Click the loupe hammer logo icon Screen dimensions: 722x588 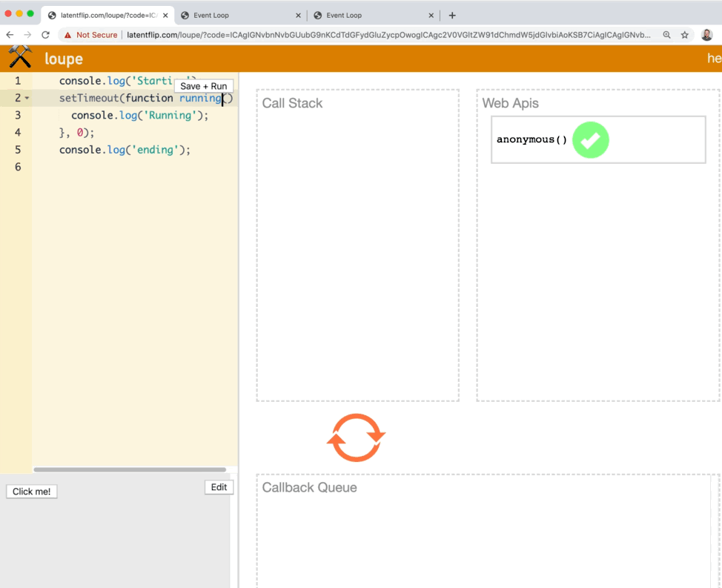[x=20, y=57]
